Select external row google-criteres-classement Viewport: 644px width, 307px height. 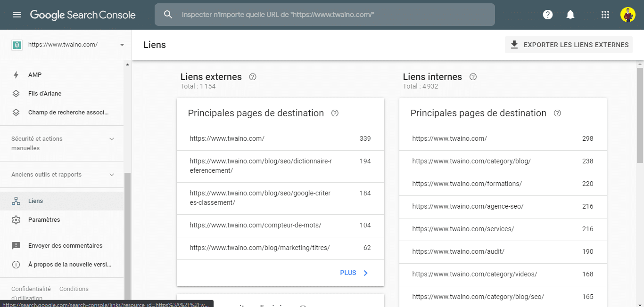tap(281, 198)
